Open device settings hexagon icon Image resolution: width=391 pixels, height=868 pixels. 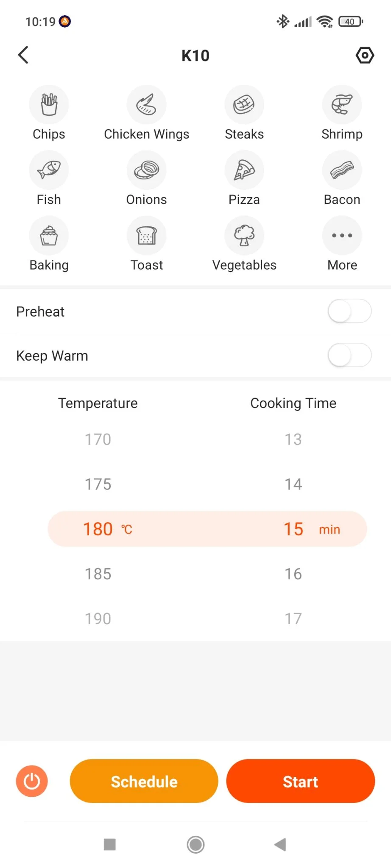coord(365,56)
